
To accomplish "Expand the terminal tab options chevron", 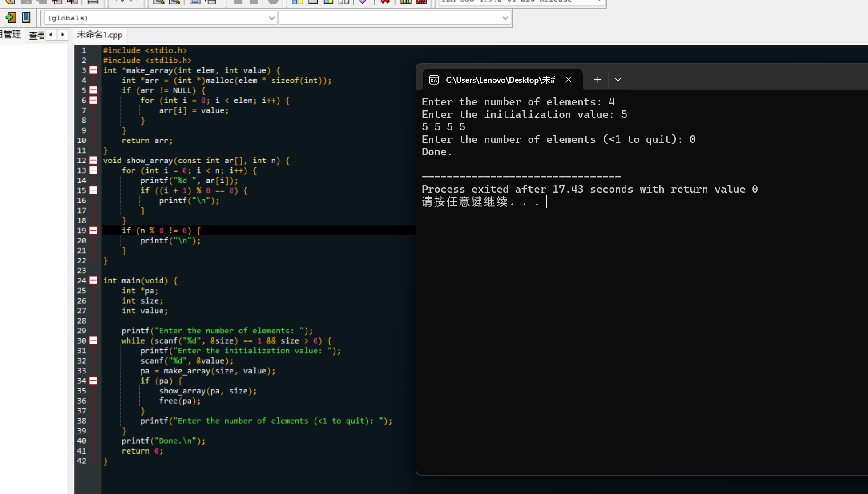I will 618,80.
